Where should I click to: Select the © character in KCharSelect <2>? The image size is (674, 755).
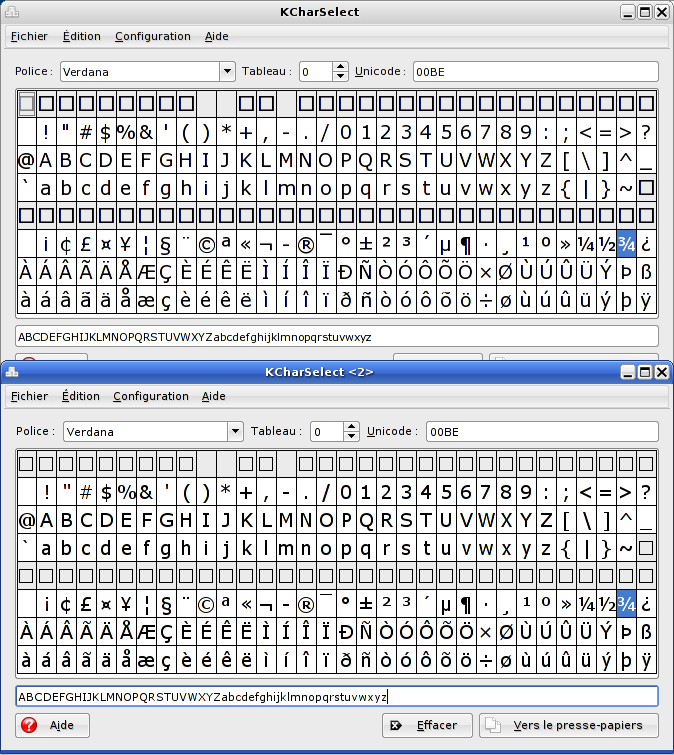click(206, 604)
